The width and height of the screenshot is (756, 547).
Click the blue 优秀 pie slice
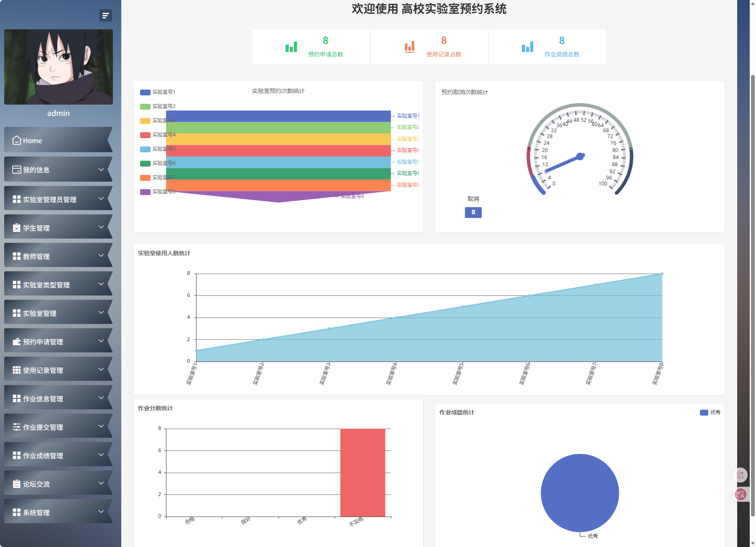click(580, 493)
